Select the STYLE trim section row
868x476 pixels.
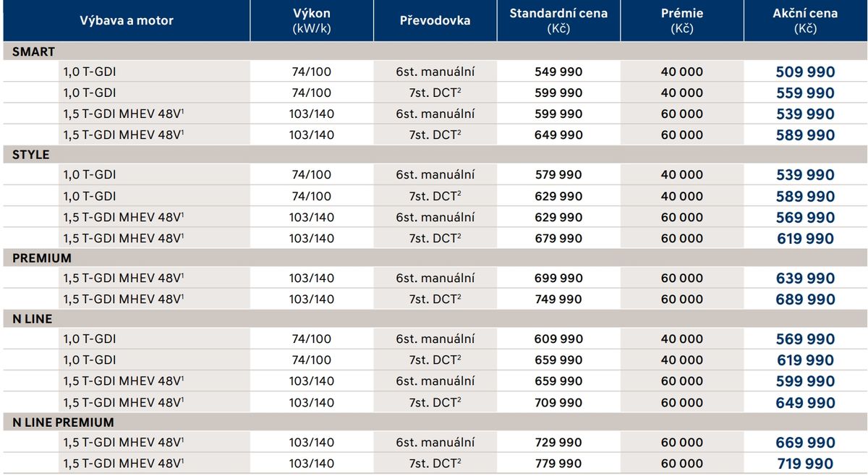pyautogui.click(x=435, y=155)
